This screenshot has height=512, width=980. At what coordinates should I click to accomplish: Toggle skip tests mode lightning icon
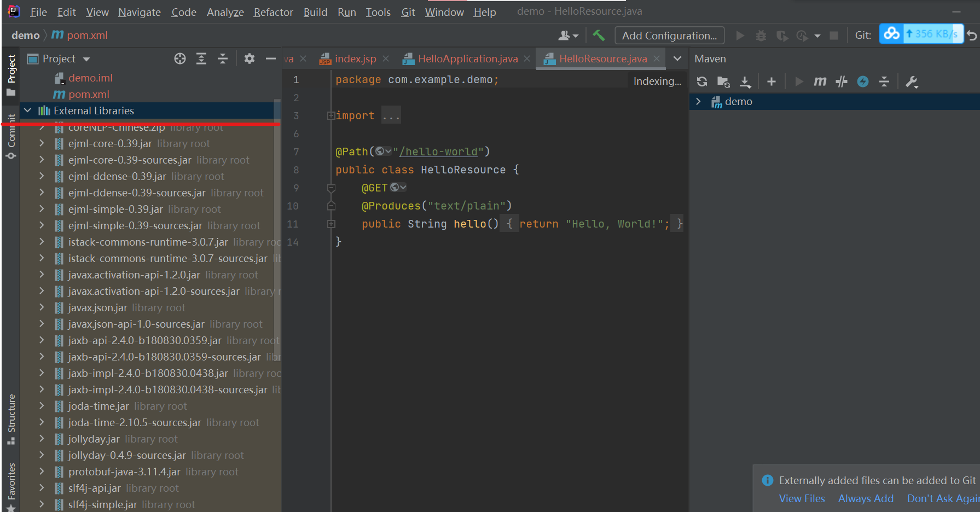(x=863, y=82)
